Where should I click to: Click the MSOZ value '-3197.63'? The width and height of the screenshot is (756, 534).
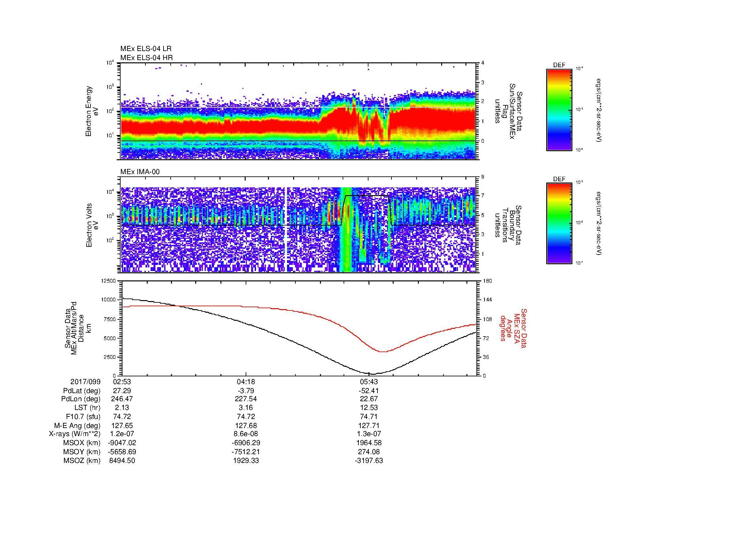click(369, 461)
